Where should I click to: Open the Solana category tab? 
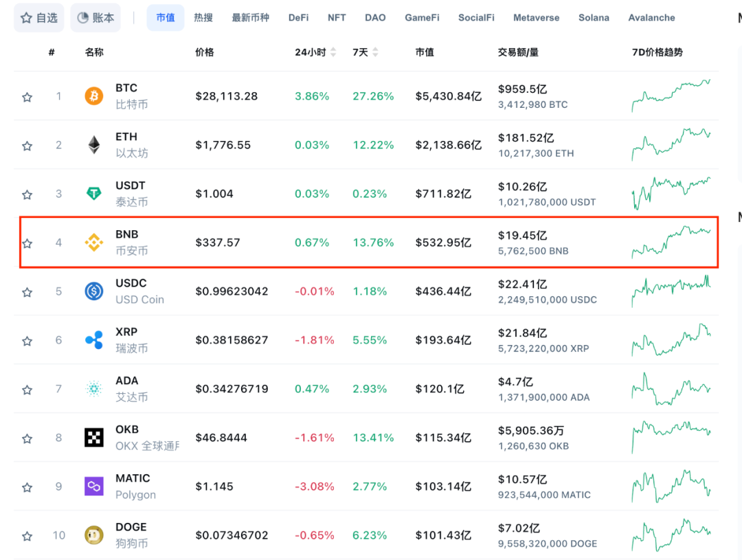point(594,18)
